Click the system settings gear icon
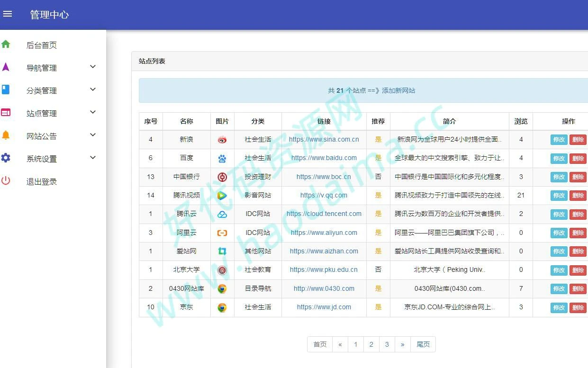588x368 pixels. click(x=6, y=158)
